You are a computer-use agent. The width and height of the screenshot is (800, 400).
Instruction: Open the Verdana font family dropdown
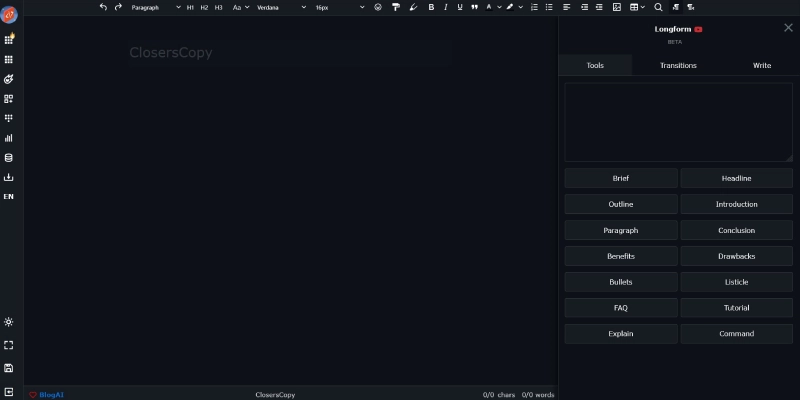click(x=281, y=7)
